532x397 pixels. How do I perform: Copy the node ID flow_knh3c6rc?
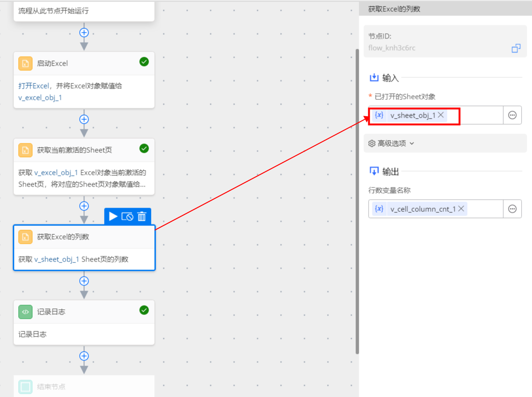point(516,48)
